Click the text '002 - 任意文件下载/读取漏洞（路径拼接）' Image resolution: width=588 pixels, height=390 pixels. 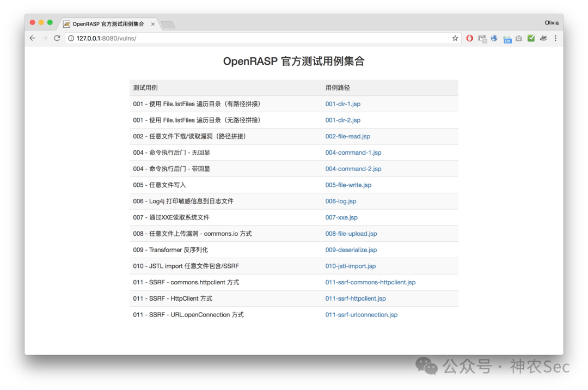189,136
